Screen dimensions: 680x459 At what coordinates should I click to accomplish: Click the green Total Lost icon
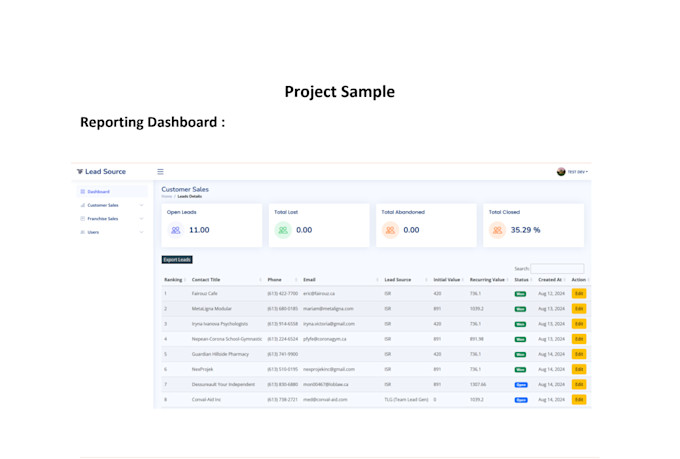[283, 230]
